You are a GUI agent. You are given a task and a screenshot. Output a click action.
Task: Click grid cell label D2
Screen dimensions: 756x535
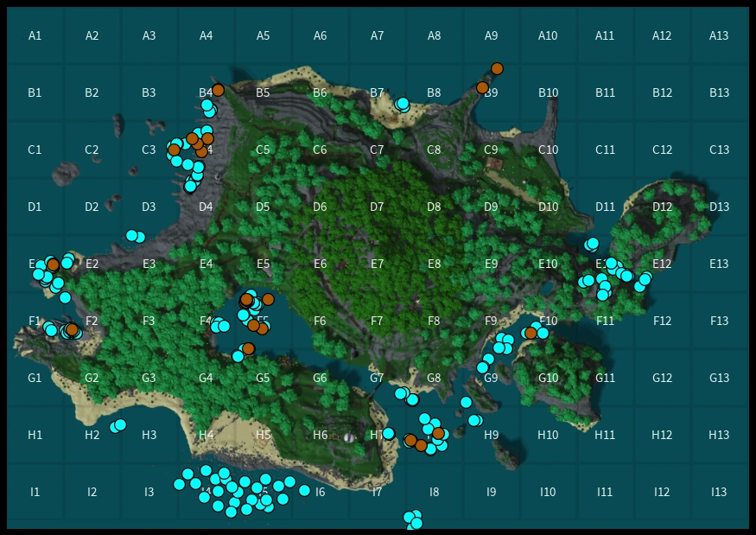tap(92, 207)
